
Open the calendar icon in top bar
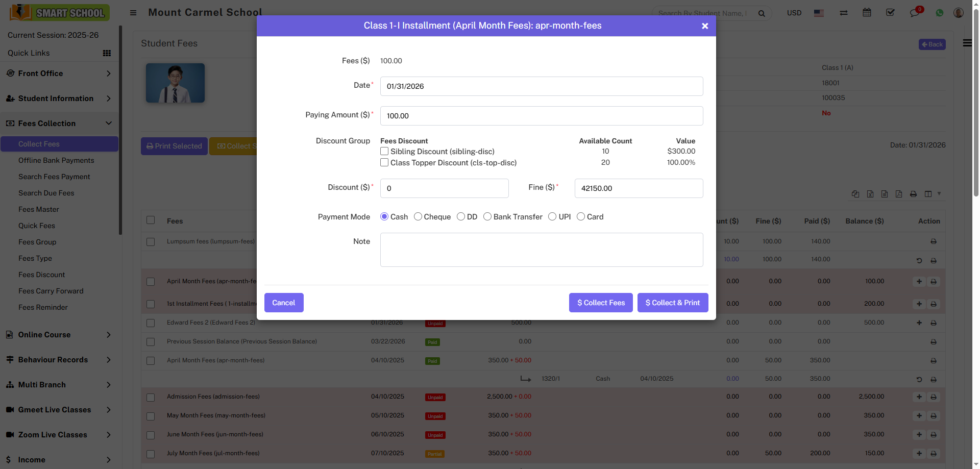pos(867,13)
